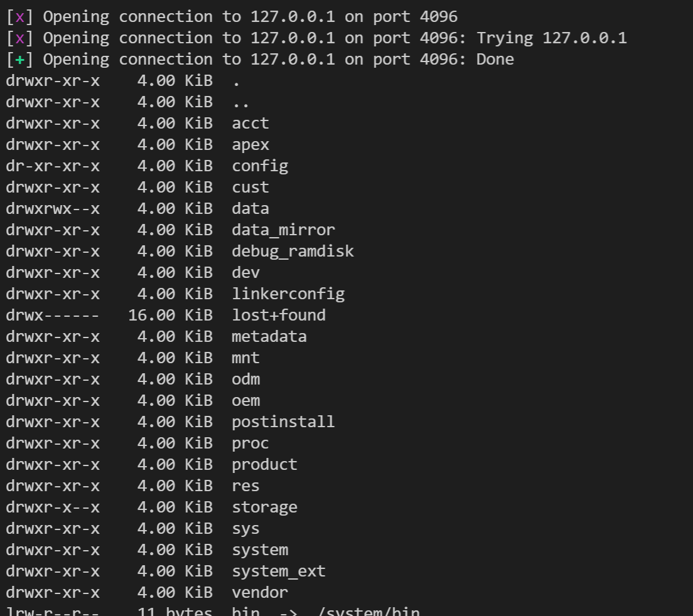Click on the "debug_ramdisk" directory name

click(x=293, y=252)
